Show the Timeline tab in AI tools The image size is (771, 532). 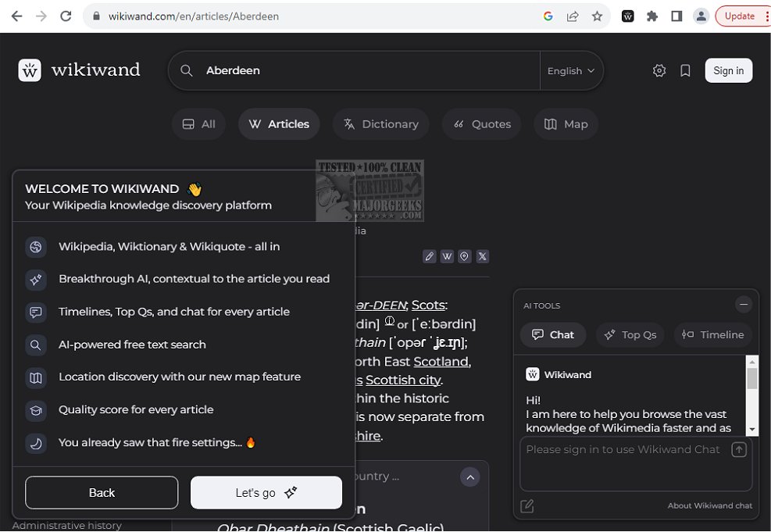tap(712, 334)
